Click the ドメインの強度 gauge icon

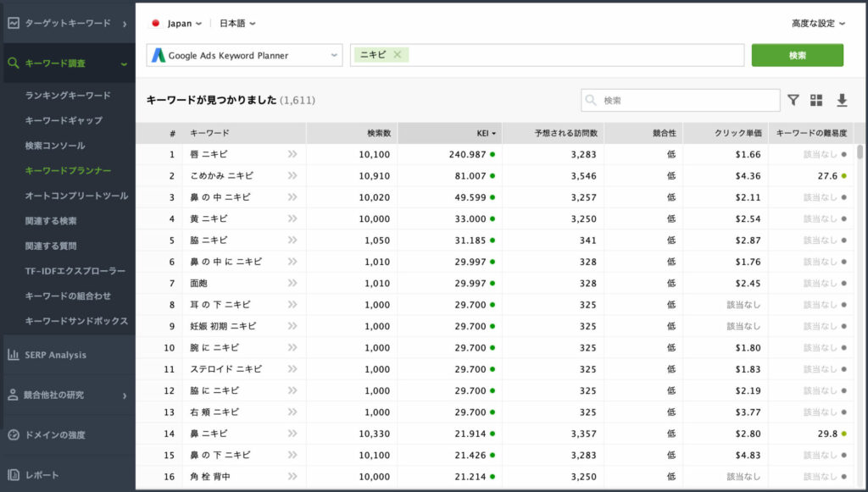tap(14, 435)
